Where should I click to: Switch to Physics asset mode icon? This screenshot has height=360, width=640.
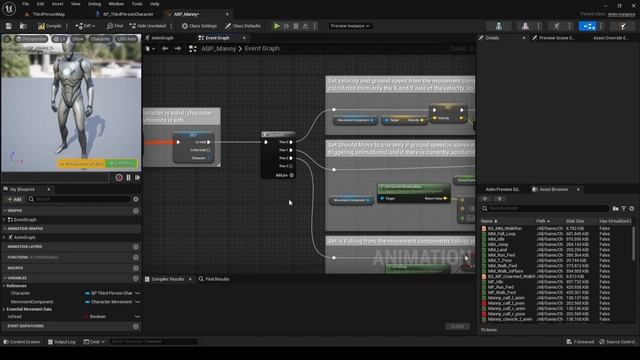(x=622, y=26)
